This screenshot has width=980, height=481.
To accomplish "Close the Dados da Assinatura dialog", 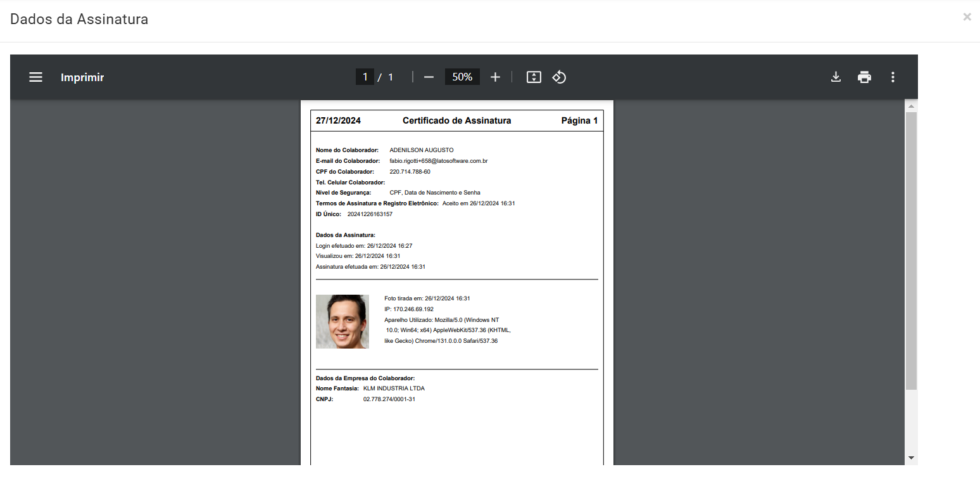I will coord(967,17).
